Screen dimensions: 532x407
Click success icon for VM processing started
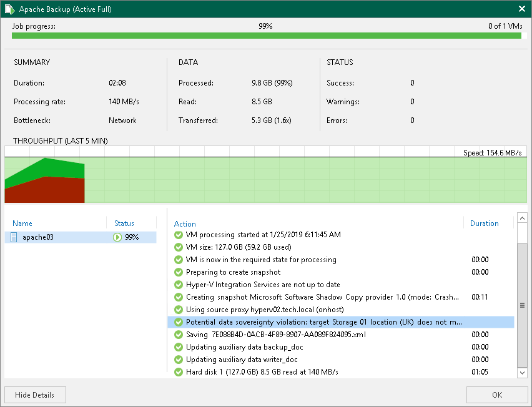click(179, 235)
